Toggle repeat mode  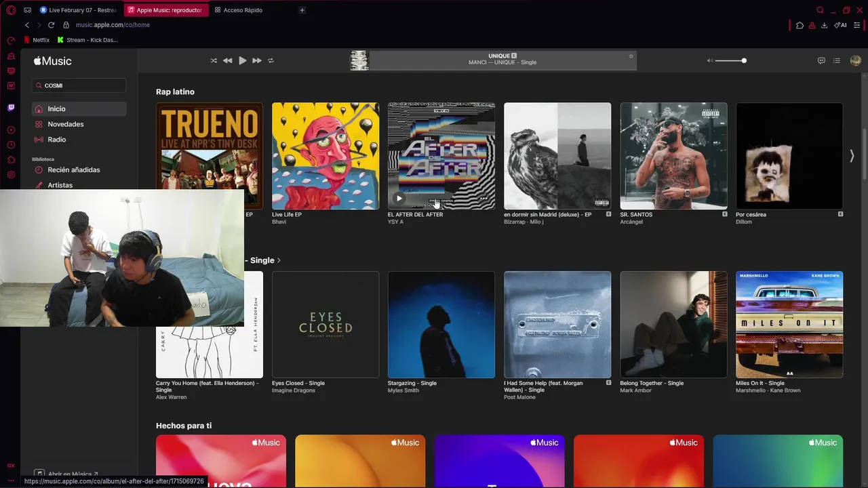[271, 61]
